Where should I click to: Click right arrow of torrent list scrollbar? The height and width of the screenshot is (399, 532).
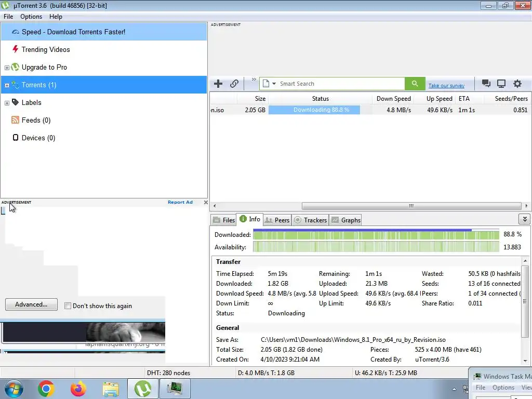(x=526, y=206)
